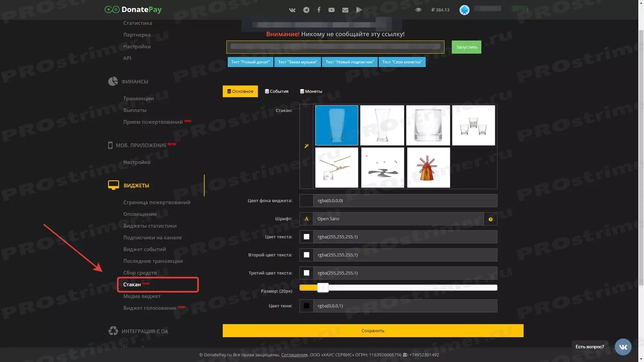Select the short tumbler glass thumbnail
Image resolution: width=644 pixels, height=362 pixels.
(428, 125)
